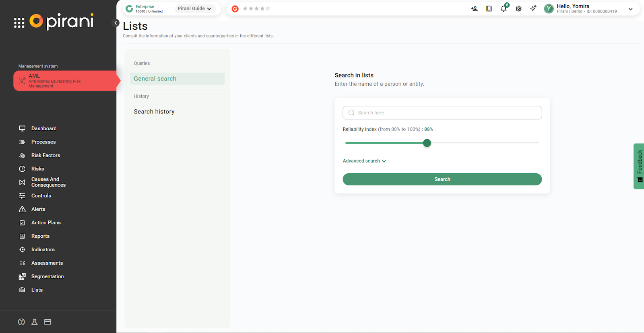Viewport: 644px width, 333px height.
Task: Click the lab flask icon
Action: coord(35,322)
